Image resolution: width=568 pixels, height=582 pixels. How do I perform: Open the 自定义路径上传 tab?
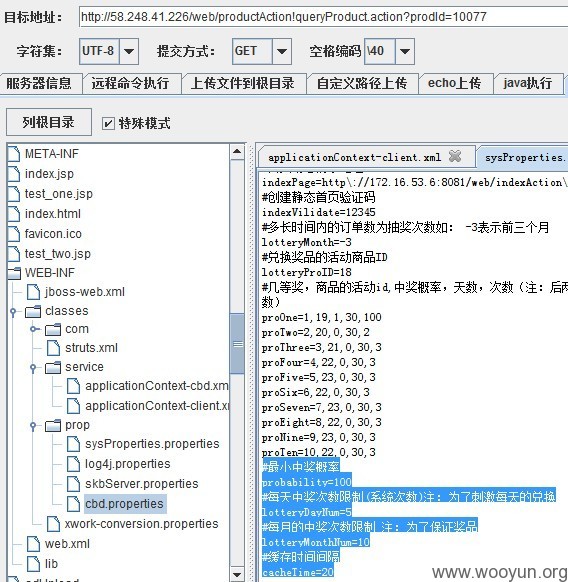362,83
